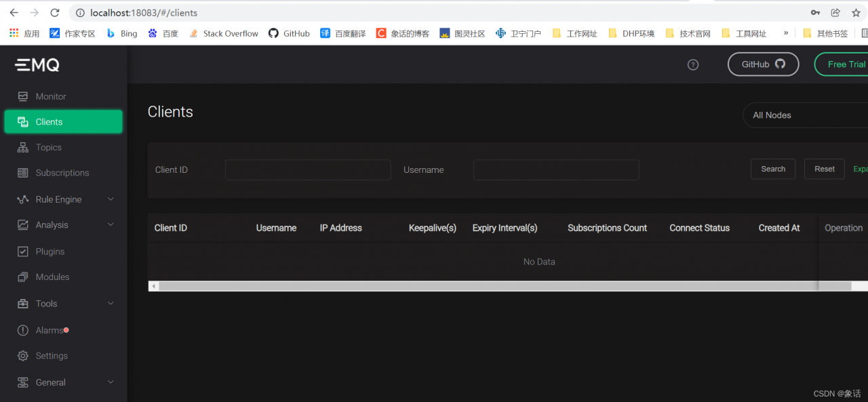Click the Topics tree icon
Image resolution: width=868 pixels, height=402 pixels.
tap(23, 147)
